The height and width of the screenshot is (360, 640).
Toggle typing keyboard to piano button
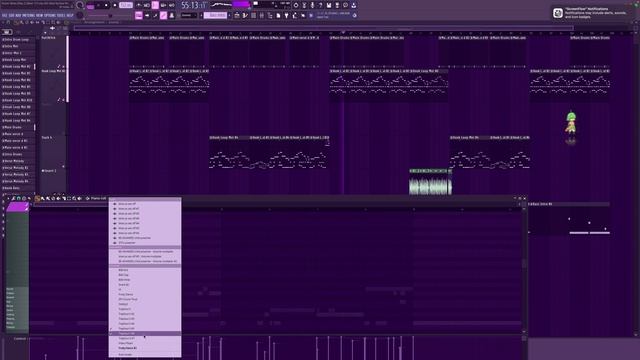coord(139,16)
